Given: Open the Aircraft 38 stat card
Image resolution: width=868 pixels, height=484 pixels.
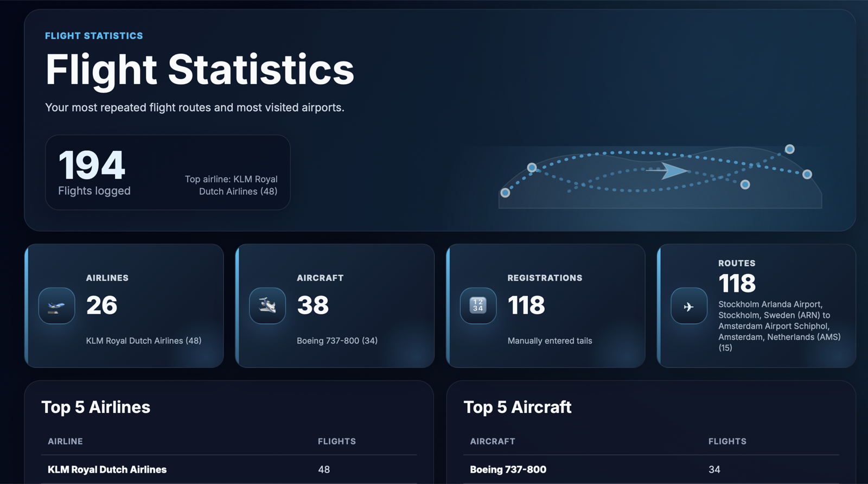Looking at the screenshot, I should (x=335, y=305).
